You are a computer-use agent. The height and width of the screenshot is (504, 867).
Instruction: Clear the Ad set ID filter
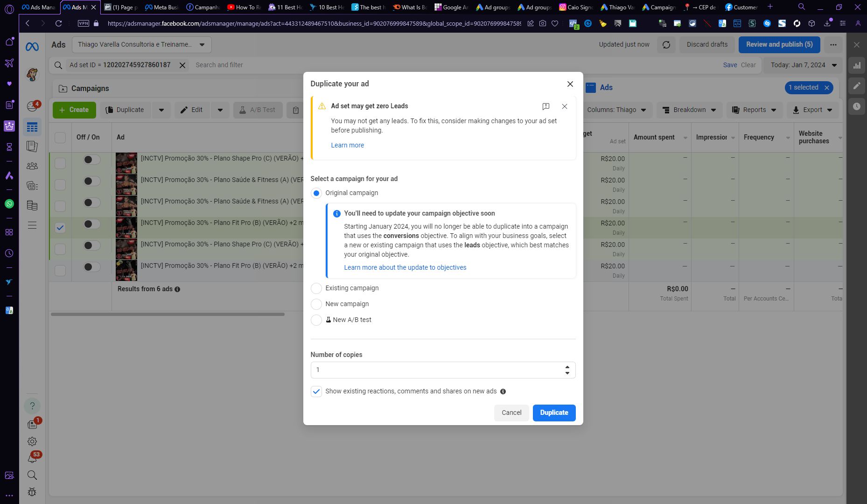[182, 65]
